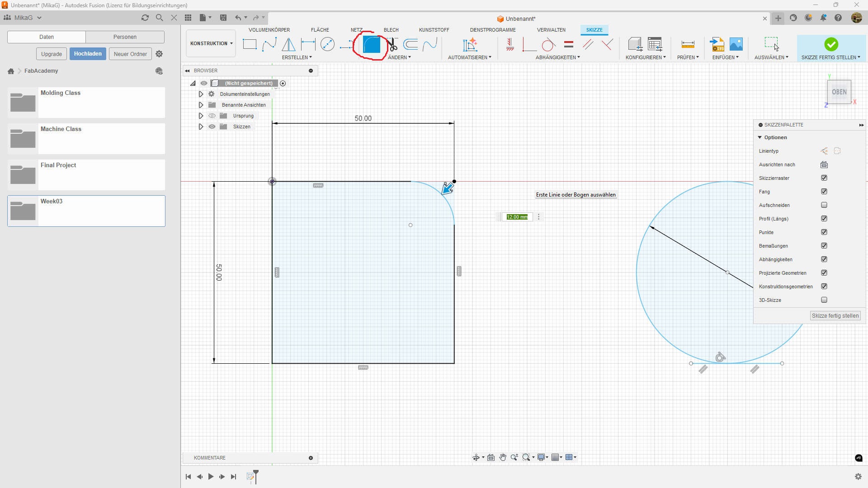This screenshot has width=868, height=488.
Task: Toggle visibility of the Skizzen folder
Action: (212, 127)
